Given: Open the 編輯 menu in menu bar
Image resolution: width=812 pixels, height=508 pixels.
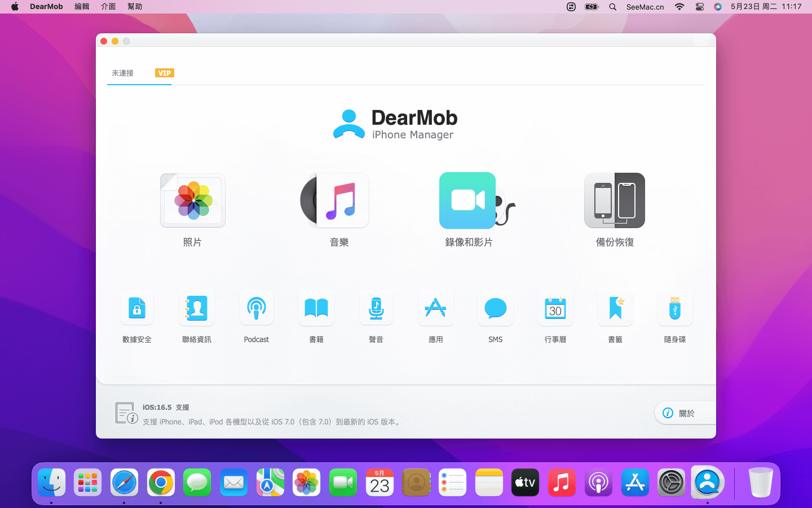Looking at the screenshot, I should (82, 7).
